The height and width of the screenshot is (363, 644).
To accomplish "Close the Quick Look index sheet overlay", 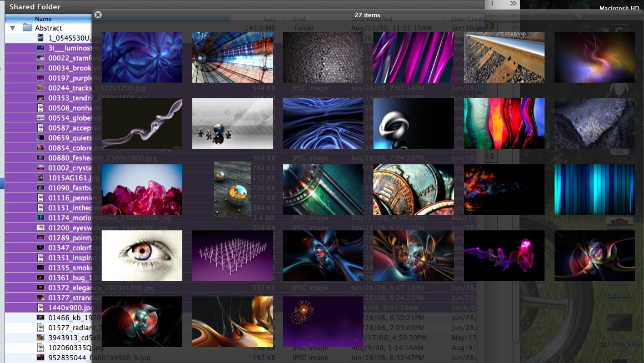I will click(x=98, y=15).
